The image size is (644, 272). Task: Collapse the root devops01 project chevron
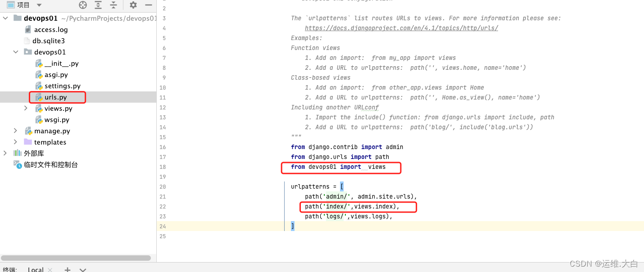(5, 18)
